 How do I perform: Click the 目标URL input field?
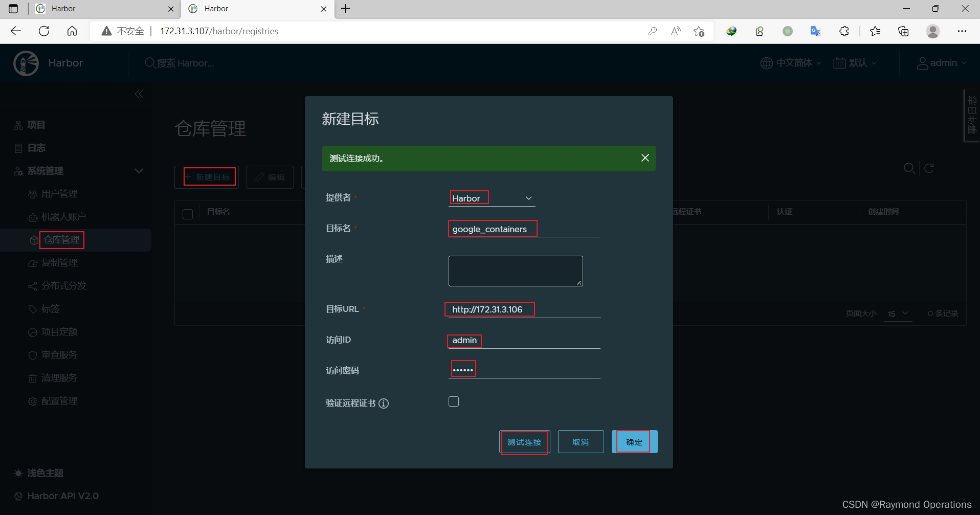[524, 309]
